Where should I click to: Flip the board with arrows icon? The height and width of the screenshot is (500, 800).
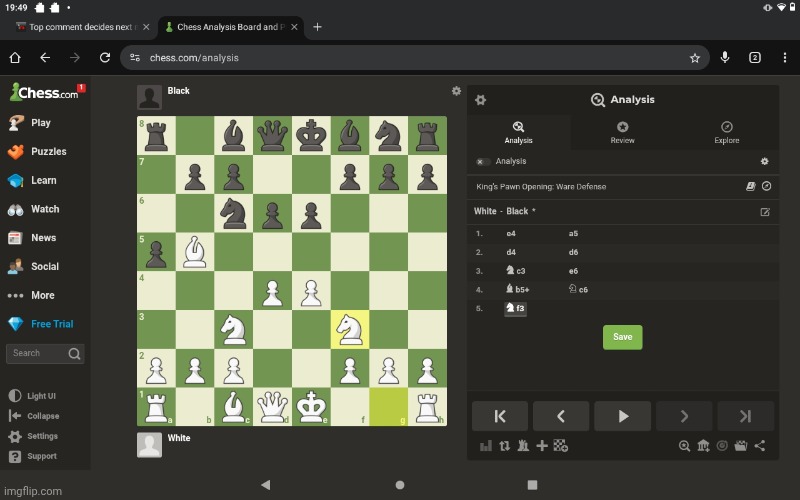point(505,446)
